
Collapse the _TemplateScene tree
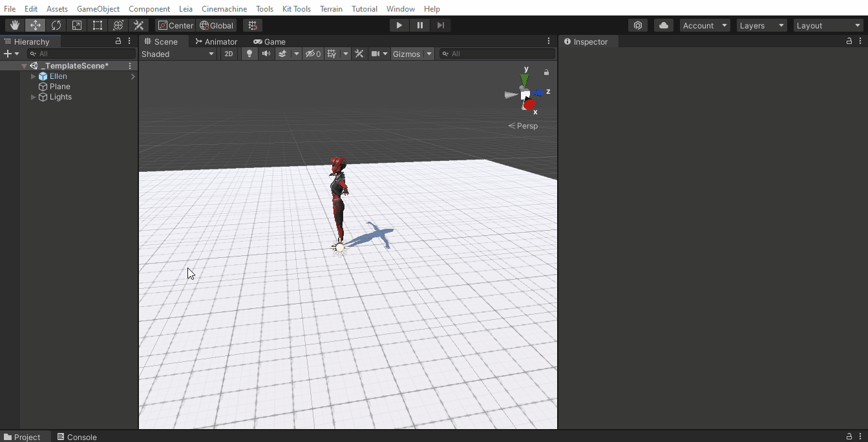click(x=24, y=66)
